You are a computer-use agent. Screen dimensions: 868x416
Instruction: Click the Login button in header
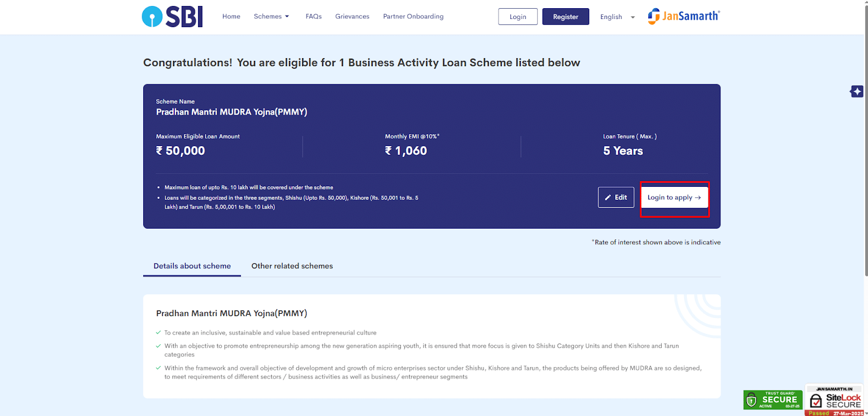click(518, 17)
